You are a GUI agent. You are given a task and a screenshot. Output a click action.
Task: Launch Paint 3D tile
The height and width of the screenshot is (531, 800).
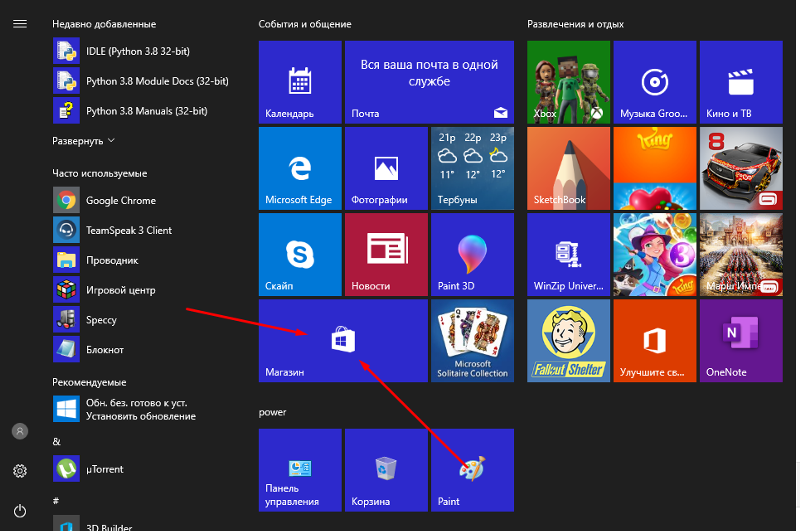[x=472, y=255]
